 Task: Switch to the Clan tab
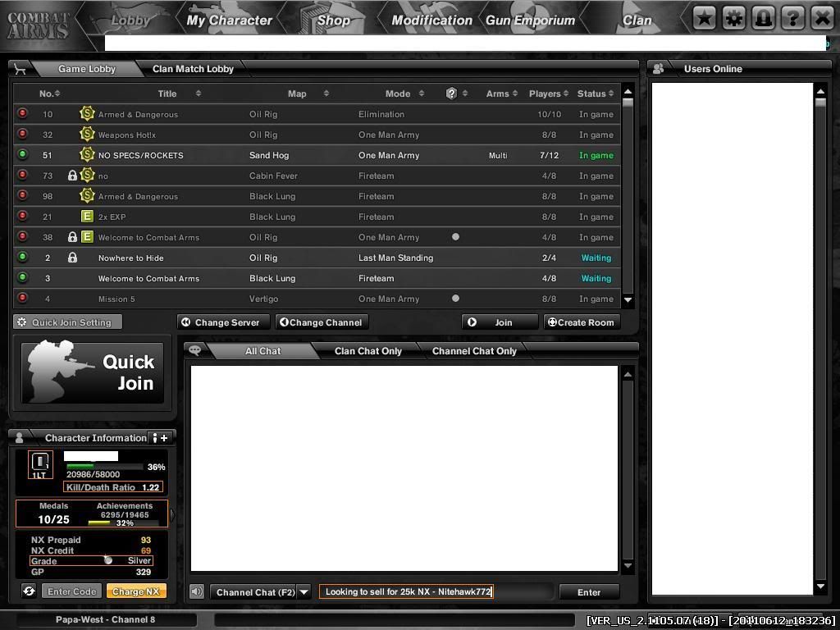(x=637, y=21)
